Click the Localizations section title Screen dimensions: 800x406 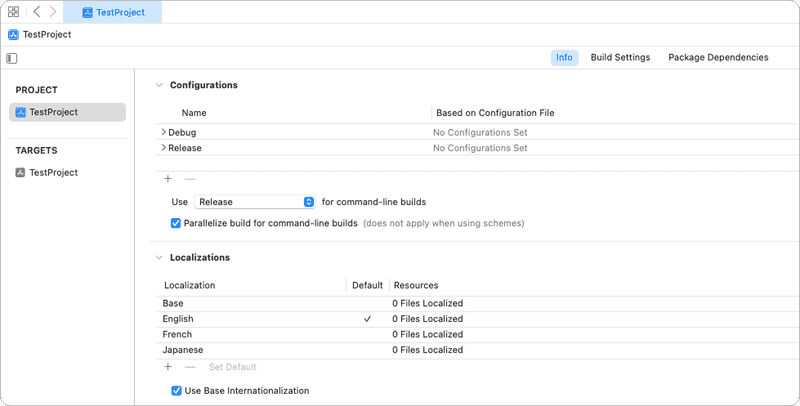tap(199, 258)
